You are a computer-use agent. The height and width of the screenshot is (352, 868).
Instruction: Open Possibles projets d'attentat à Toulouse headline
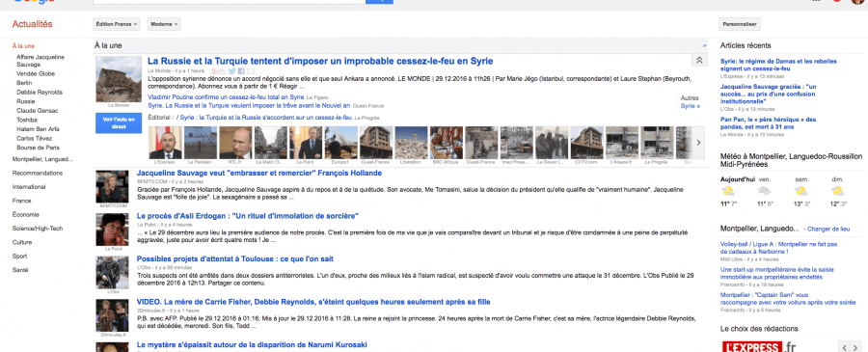(x=234, y=259)
